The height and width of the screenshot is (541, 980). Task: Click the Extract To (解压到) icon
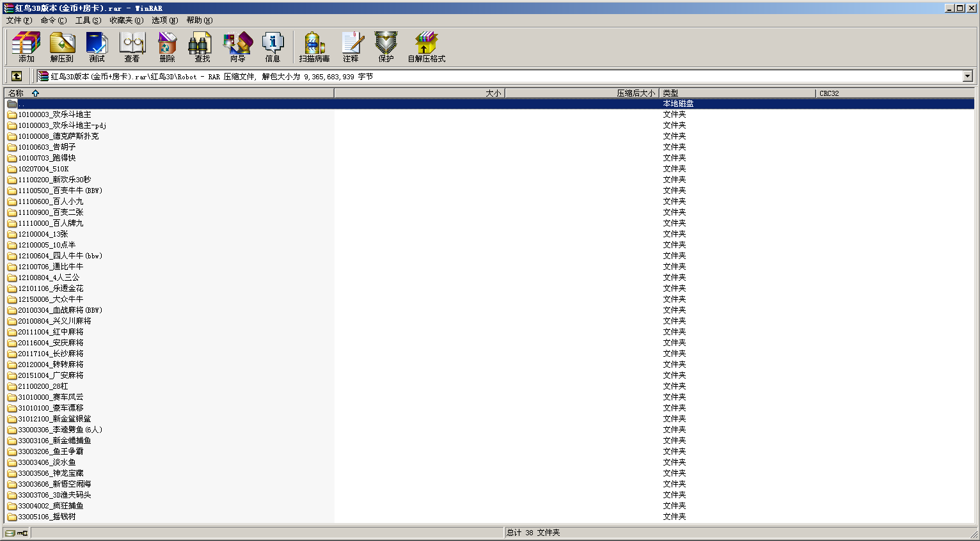pos(62,47)
